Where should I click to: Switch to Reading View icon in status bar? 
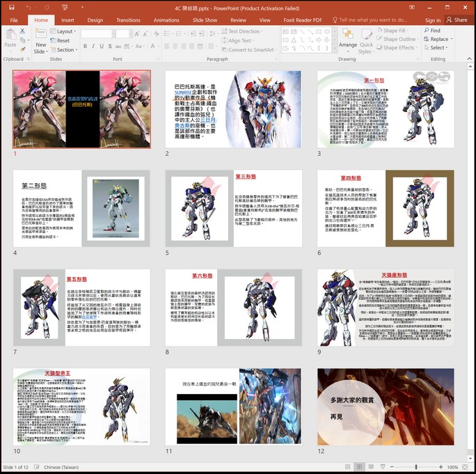click(371, 467)
